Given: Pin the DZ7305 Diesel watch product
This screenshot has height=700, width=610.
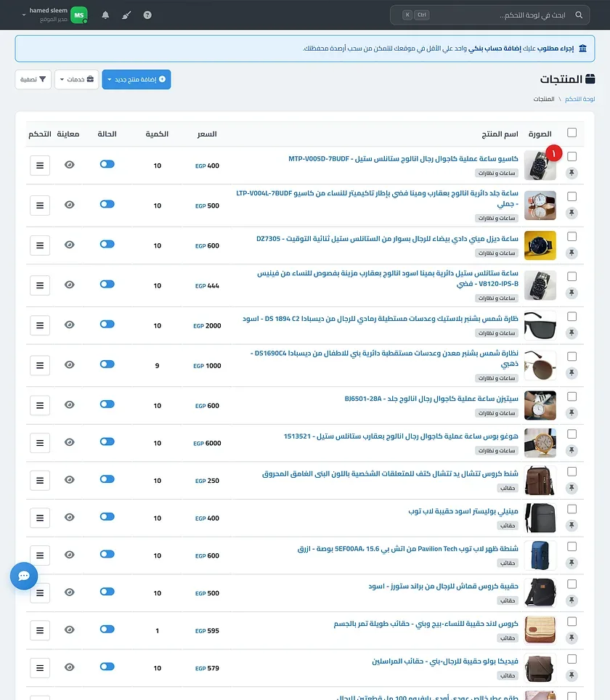Looking at the screenshot, I should pos(572,253).
